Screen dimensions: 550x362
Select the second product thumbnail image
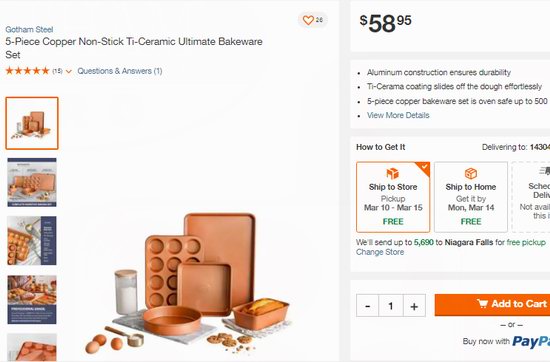[32, 182]
